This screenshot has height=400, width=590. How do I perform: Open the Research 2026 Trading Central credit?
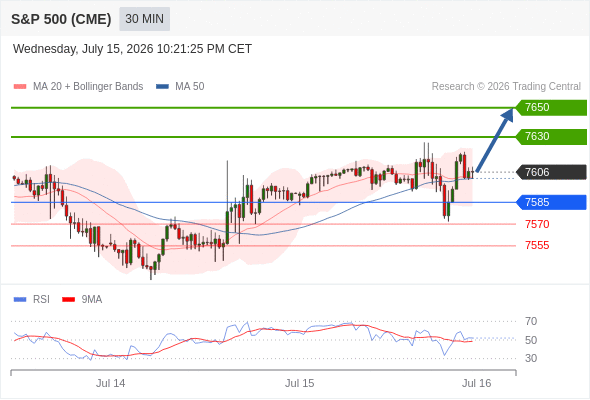pyautogui.click(x=506, y=87)
